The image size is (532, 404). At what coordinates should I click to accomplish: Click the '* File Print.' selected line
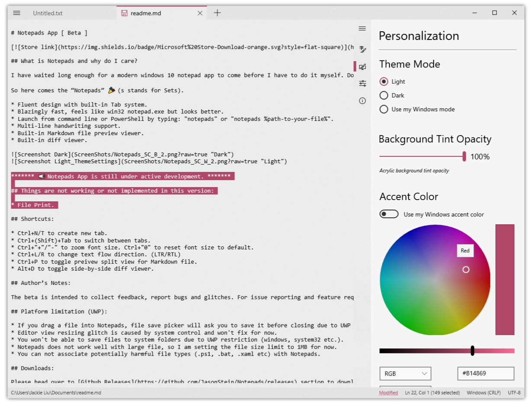[x=35, y=205]
